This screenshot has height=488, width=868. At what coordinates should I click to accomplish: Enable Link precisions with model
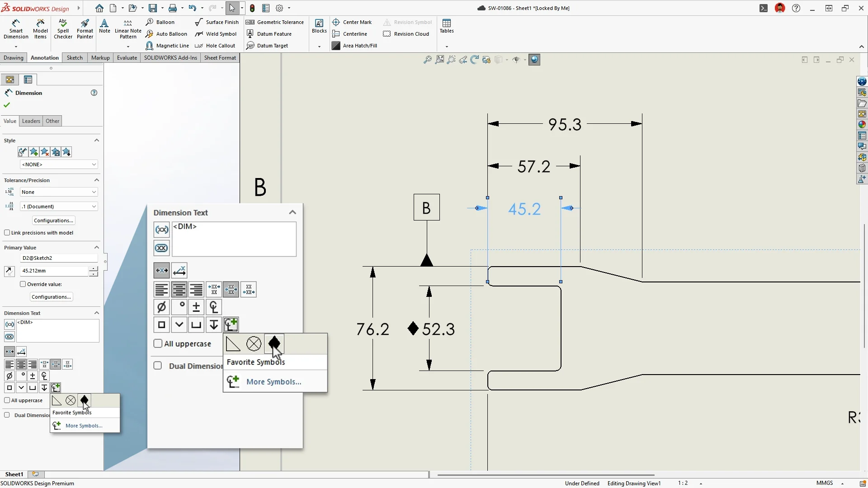coord(7,233)
